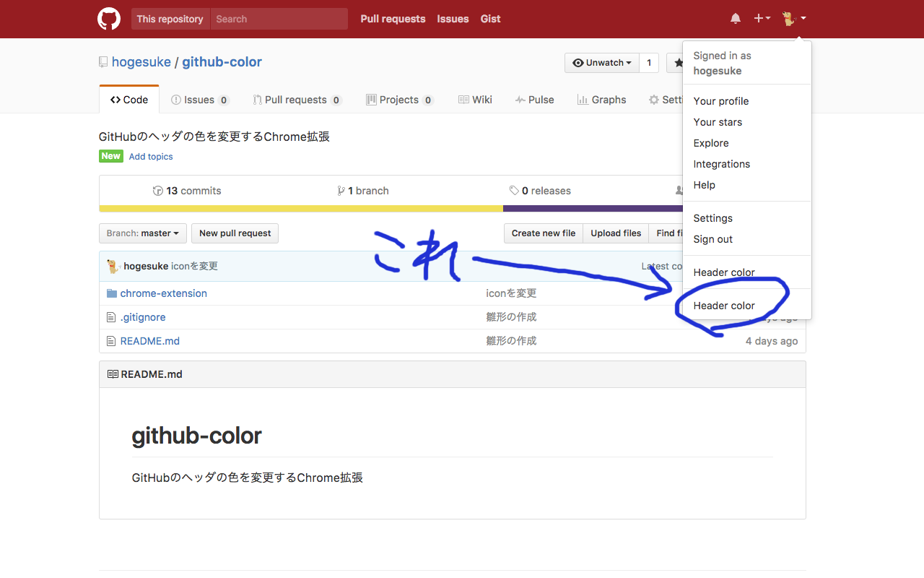Toggle the user avatar menu
The image size is (924, 578).
coord(793,19)
